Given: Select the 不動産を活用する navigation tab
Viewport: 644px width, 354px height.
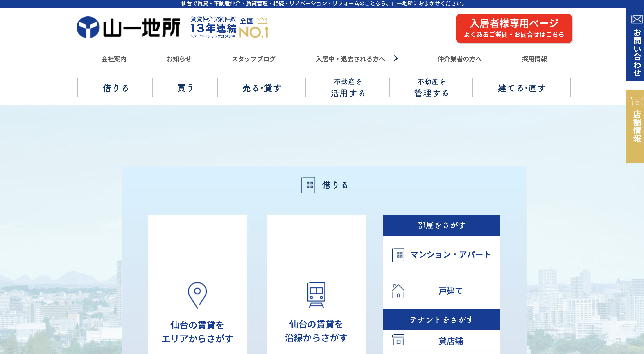Looking at the screenshot, I should [x=348, y=88].
